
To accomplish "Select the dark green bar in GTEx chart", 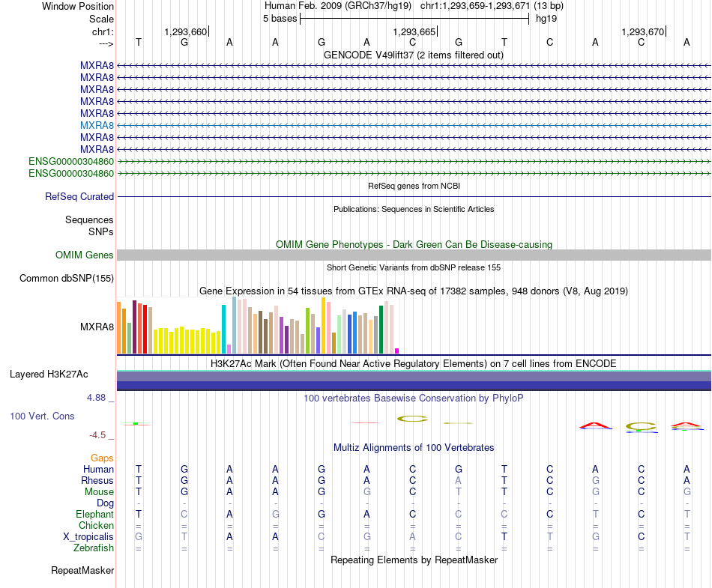I will (x=381, y=330).
